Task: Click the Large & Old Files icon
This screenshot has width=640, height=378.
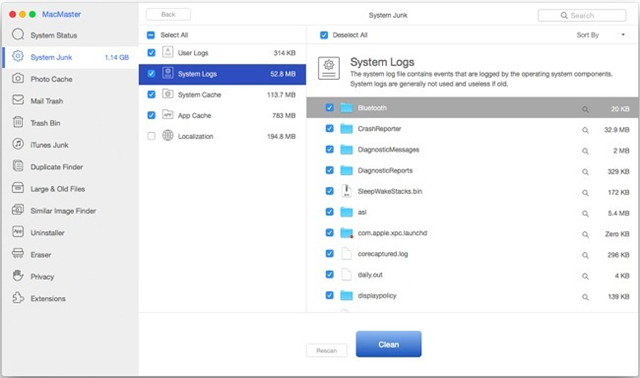Action: pos(18,188)
